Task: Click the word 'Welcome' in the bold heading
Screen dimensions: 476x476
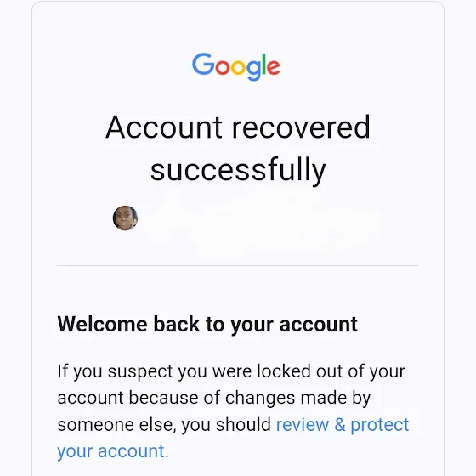Action: (x=102, y=324)
